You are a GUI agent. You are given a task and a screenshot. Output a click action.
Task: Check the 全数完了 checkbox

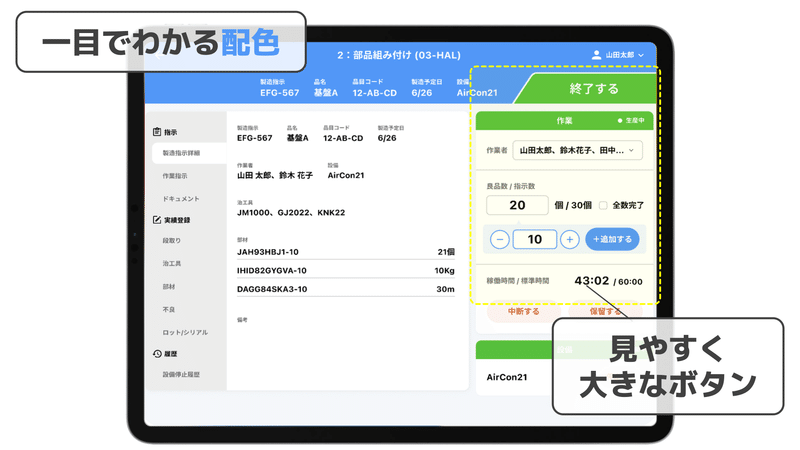coord(603,205)
